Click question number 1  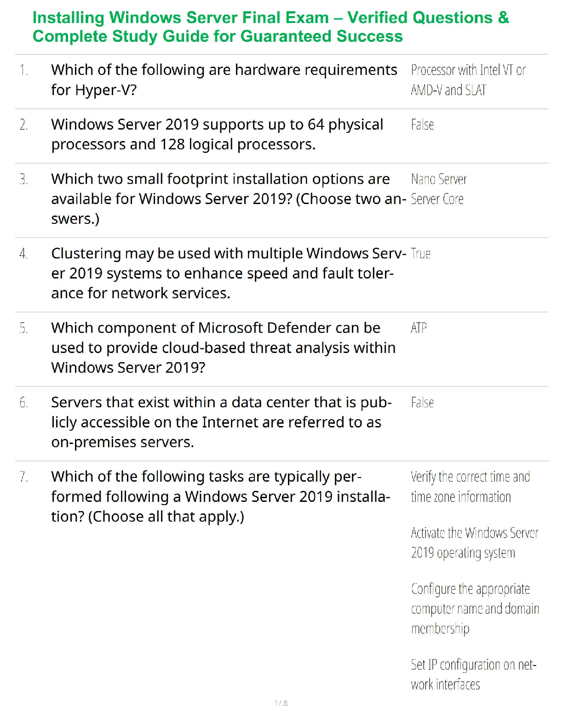pyautogui.click(x=23, y=70)
